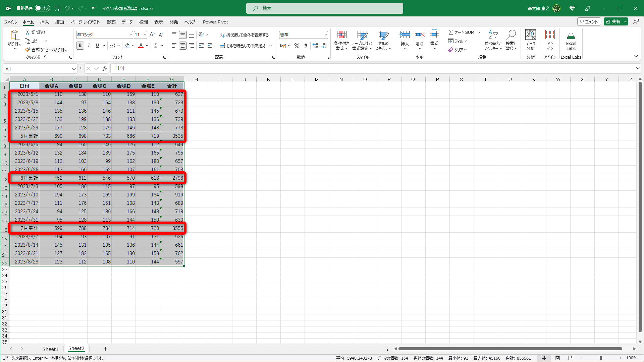Click the Data Analysis icon
The width and height of the screenshot is (644, 362).
click(530, 35)
